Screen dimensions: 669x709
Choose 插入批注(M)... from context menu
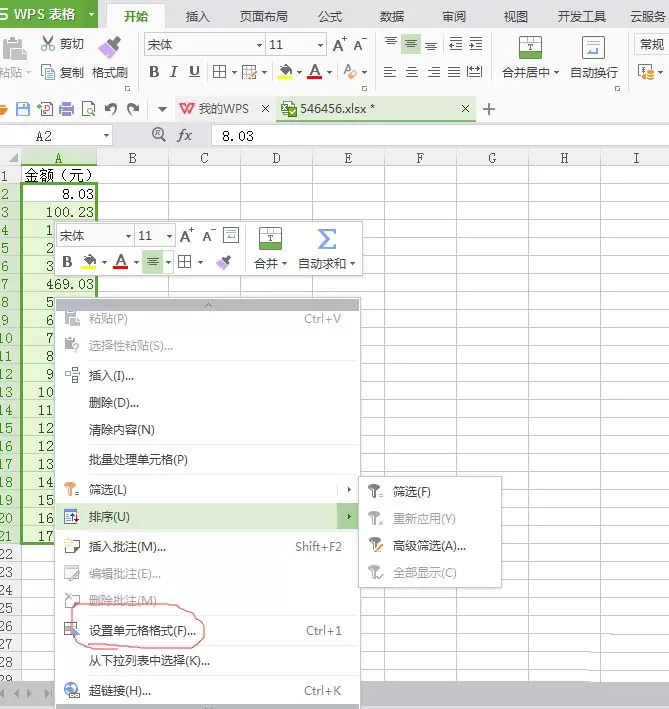click(208, 546)
